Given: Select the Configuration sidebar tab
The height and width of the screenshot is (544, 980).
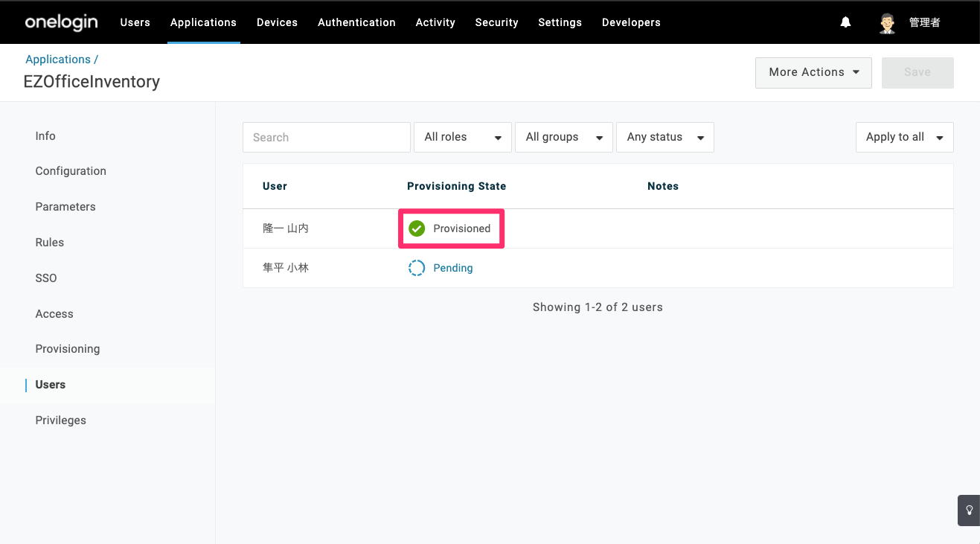Looking at the screenshot, I should pyautogui.click(x=71, y=171).
